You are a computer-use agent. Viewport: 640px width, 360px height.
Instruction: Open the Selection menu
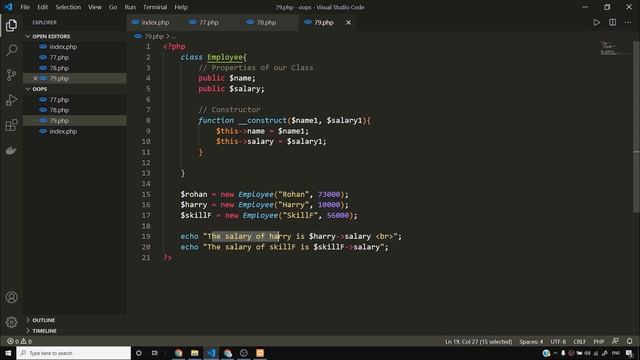[68, 7]
